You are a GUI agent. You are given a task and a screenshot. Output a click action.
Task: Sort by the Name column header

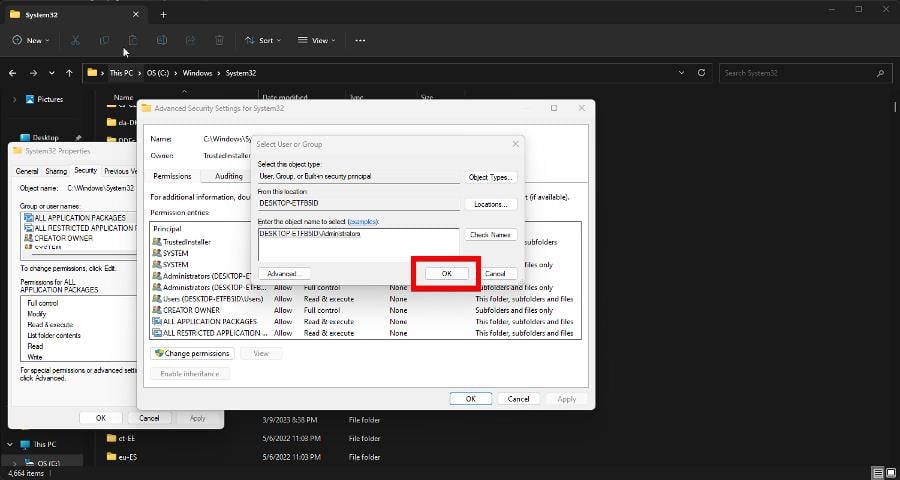coord(123,97)
